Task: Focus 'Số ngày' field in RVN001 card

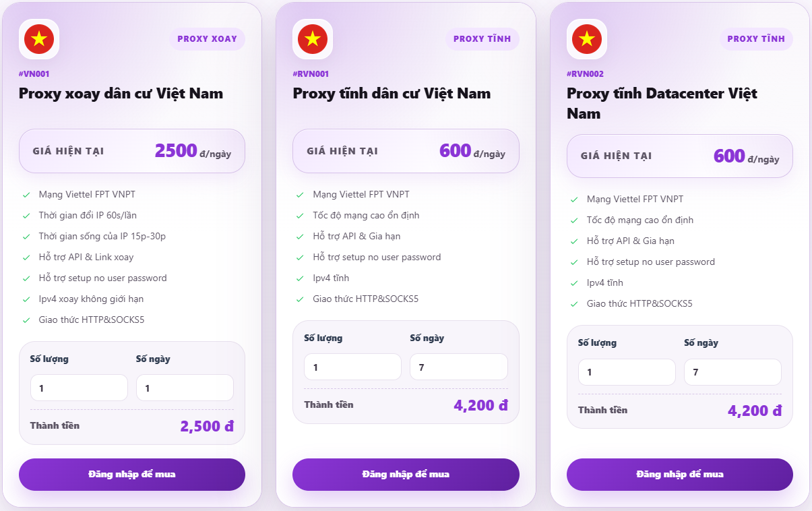Action: point(459,367)
